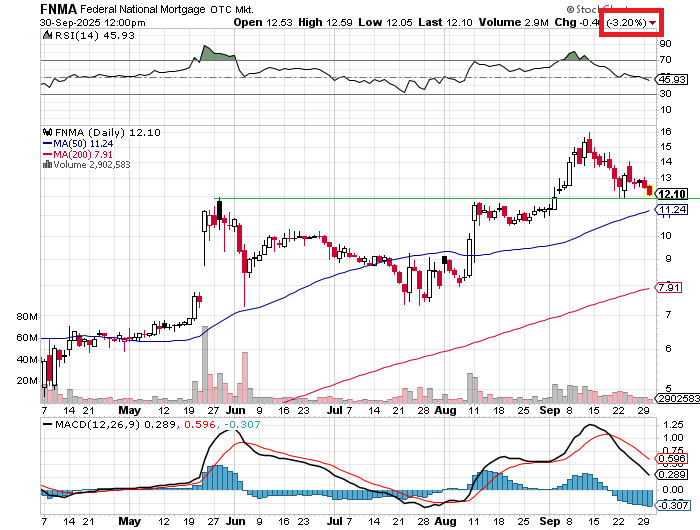The height and width of the screenshot is (530, 700).
Task: Click the red 0.596 signal value in the MACD legend
Action: pos(200,424)
